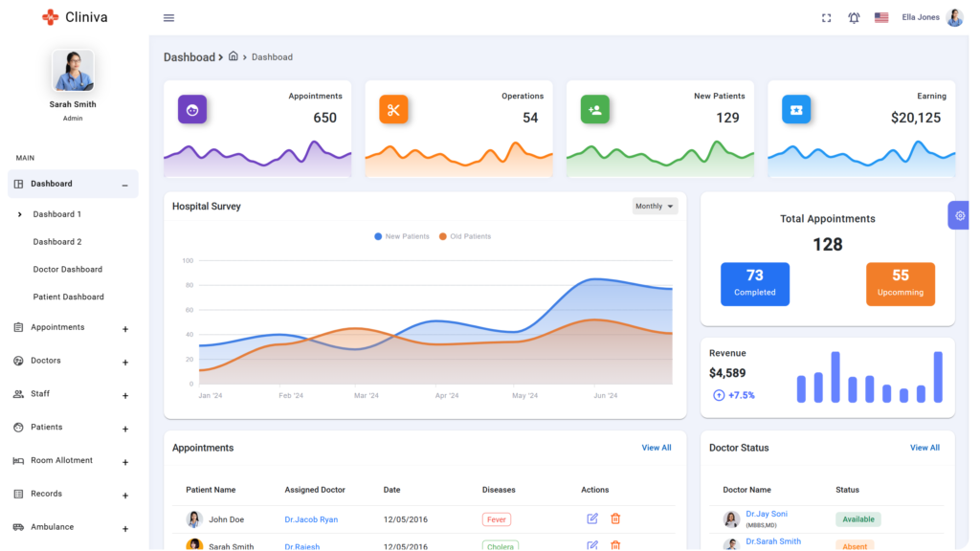Toggle New Patients legend in chart
Image resolution: width=980 pixels, height=551 pixels.
click(402, 236)
